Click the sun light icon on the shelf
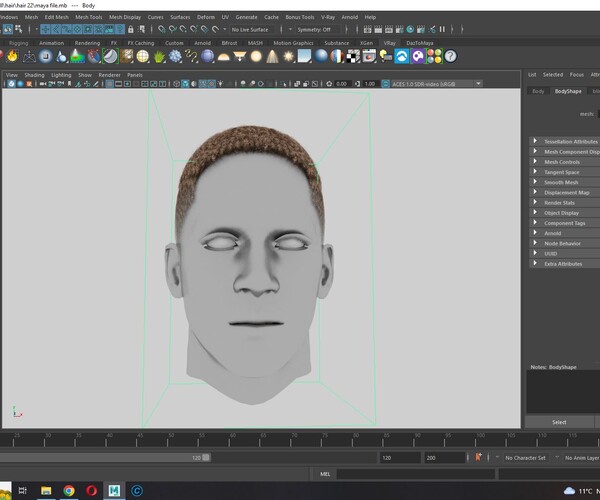This screenshot has width=600, height=500. tap(288, 57)
